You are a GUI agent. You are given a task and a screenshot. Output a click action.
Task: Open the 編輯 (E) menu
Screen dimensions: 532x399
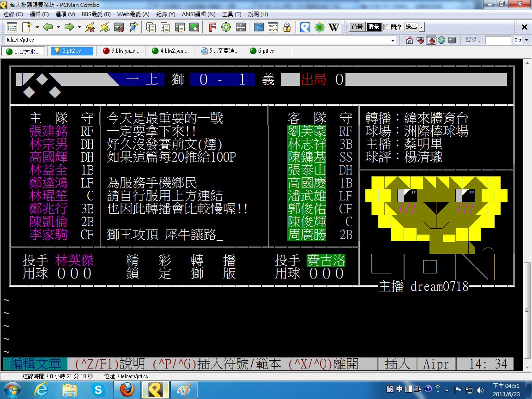coord(39,14)
